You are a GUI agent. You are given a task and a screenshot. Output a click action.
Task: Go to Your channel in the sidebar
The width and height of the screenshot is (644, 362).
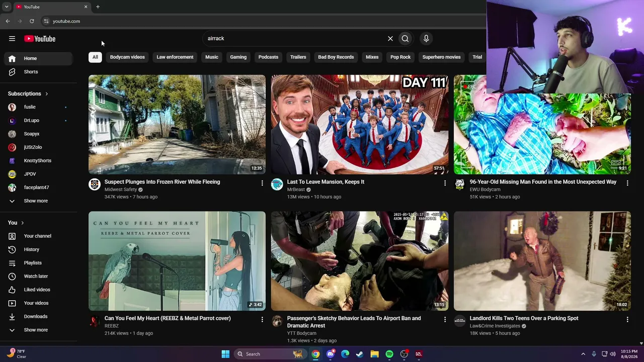[39, 236]
